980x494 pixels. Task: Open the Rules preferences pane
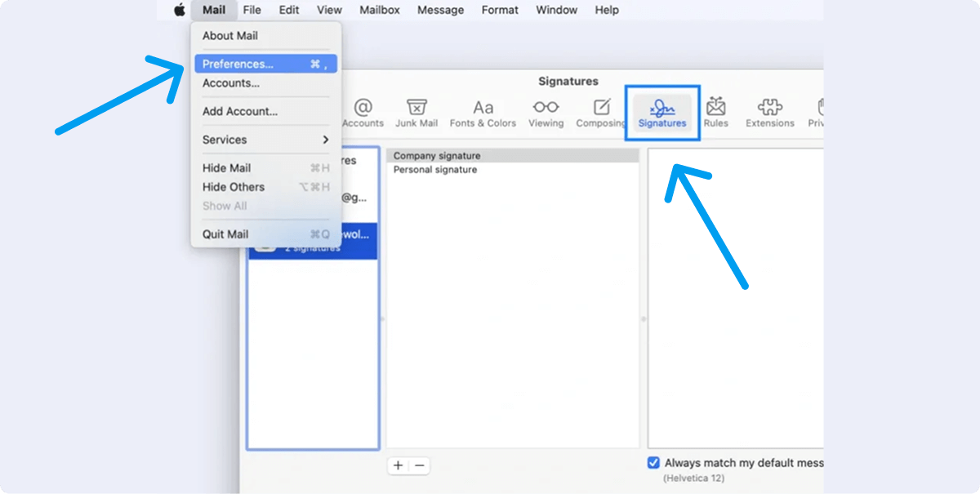716,110
